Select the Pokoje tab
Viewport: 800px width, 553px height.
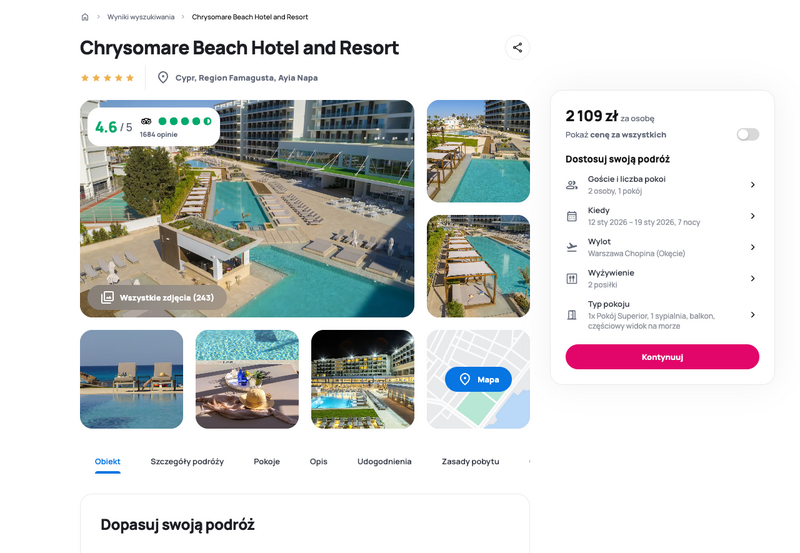pos(267,461)
